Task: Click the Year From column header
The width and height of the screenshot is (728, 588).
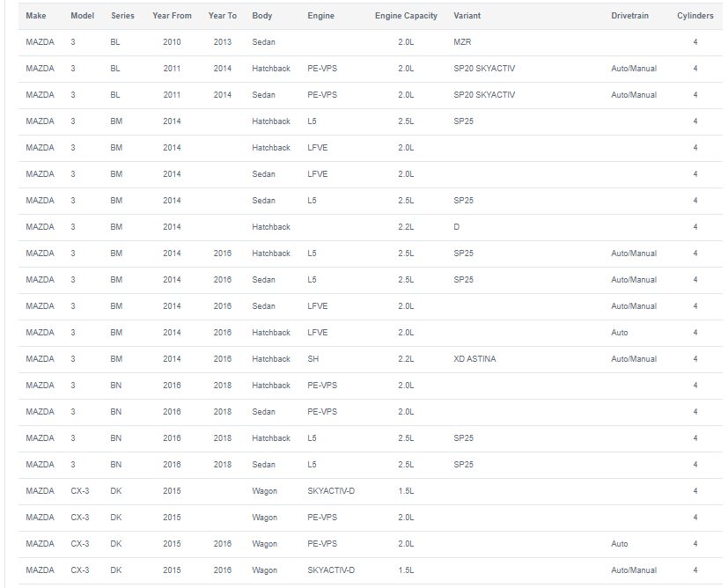Action: tap(172, 16)
